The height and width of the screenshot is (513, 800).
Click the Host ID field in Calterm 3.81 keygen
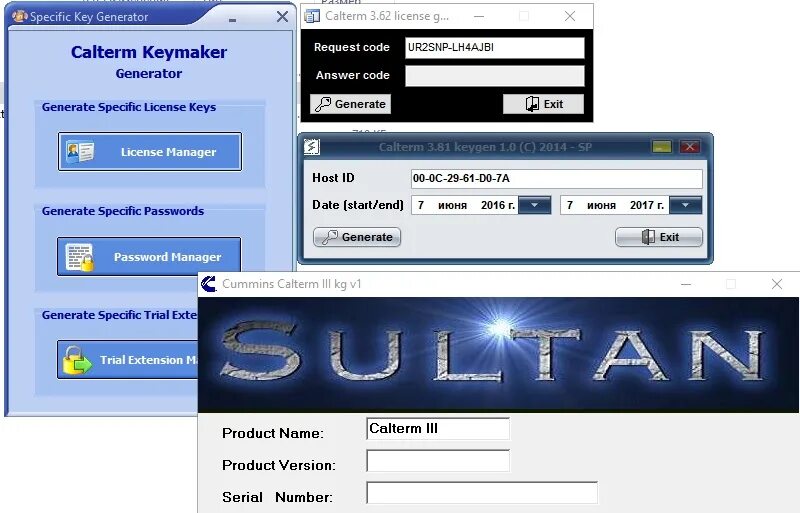pyautogui.click(x=557, y=179)
